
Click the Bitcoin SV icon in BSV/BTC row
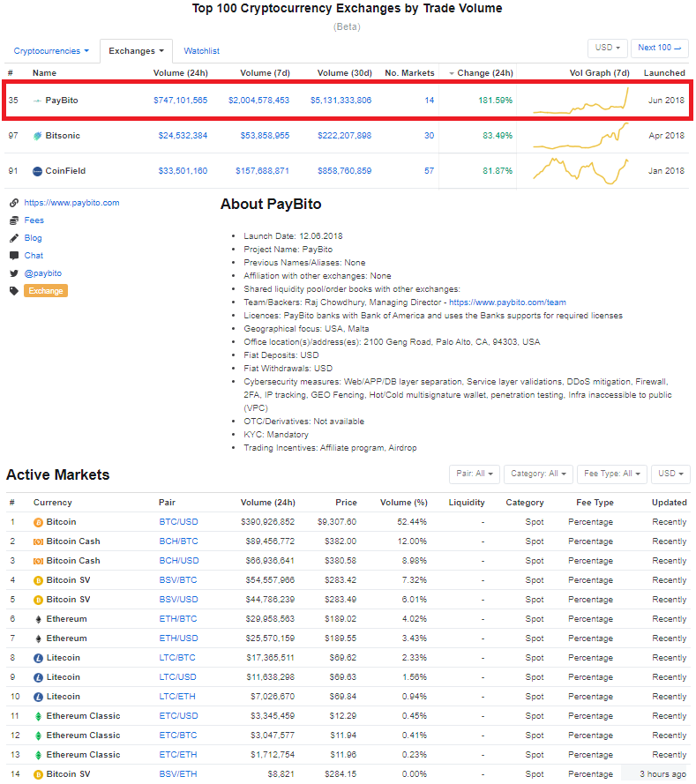pyautogui.click(x=38, y=580)
